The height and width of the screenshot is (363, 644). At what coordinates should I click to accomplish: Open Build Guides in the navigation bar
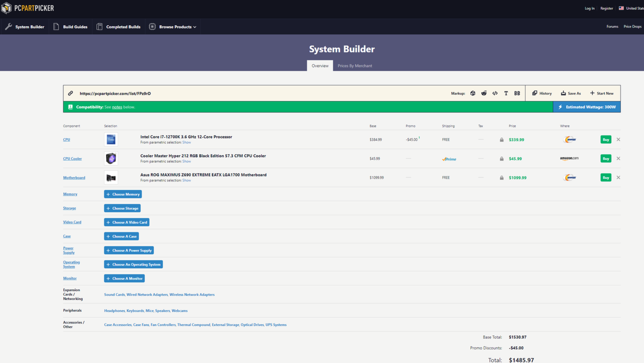(70, 27)
